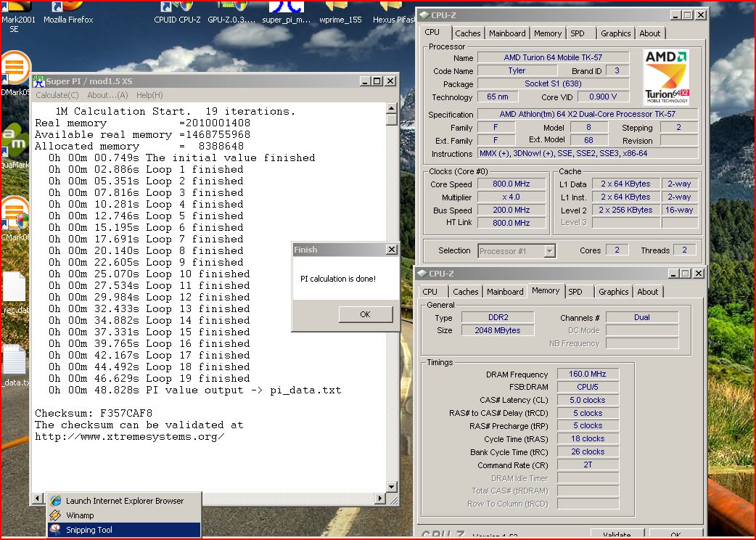Click the Channels # value Dual
This screenshot has height=540, width=756.
tap(642, 317)
